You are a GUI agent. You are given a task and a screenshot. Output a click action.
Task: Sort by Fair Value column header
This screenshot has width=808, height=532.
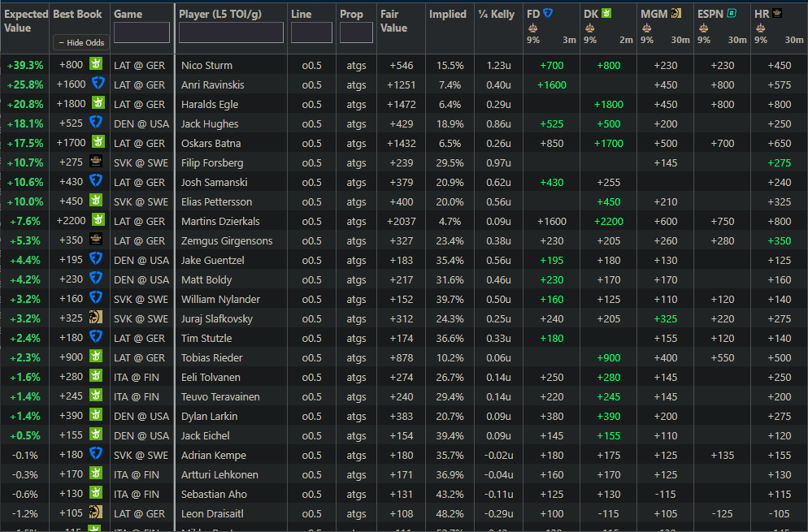point(393,21)
